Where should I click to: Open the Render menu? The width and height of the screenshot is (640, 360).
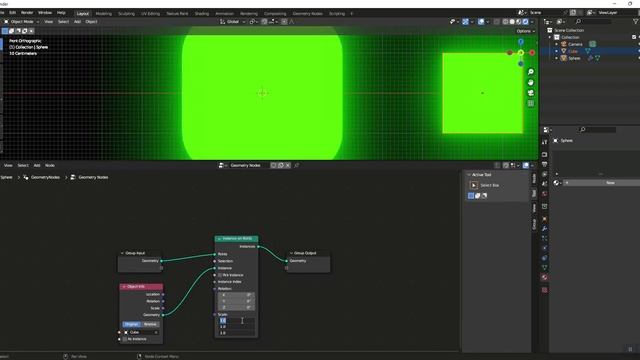pyautogui.click(x=27, y=13)
